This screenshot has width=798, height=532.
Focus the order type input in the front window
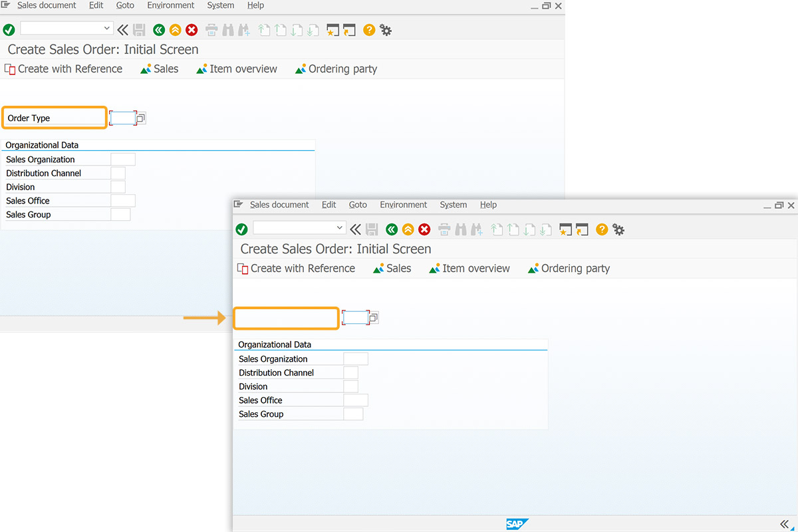[x=356, y=318]
